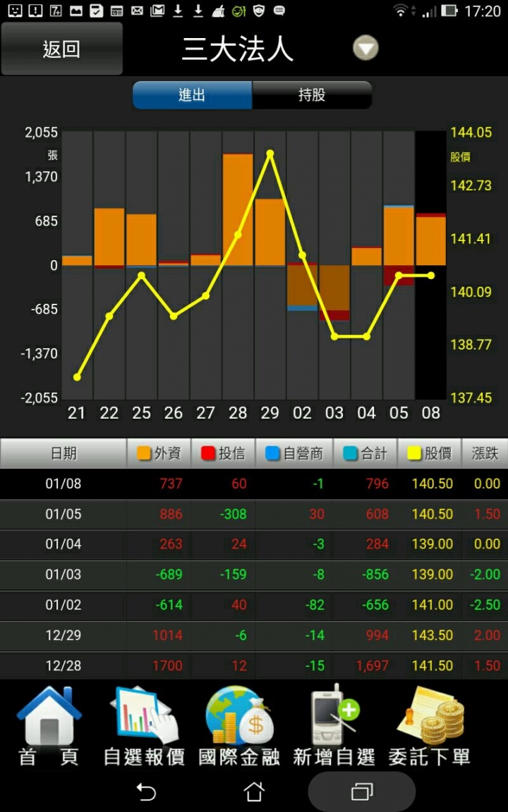Switch to the 持股 tab

pos(312,95)
